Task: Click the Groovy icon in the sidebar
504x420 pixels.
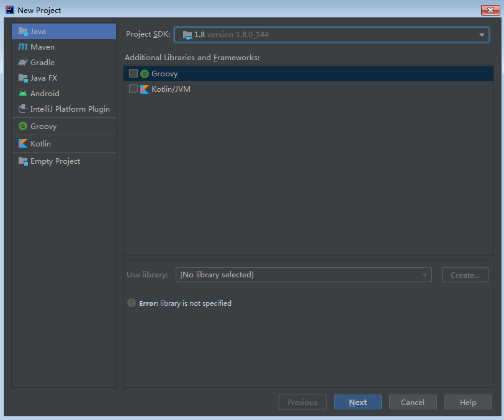Action: point(23,127)
